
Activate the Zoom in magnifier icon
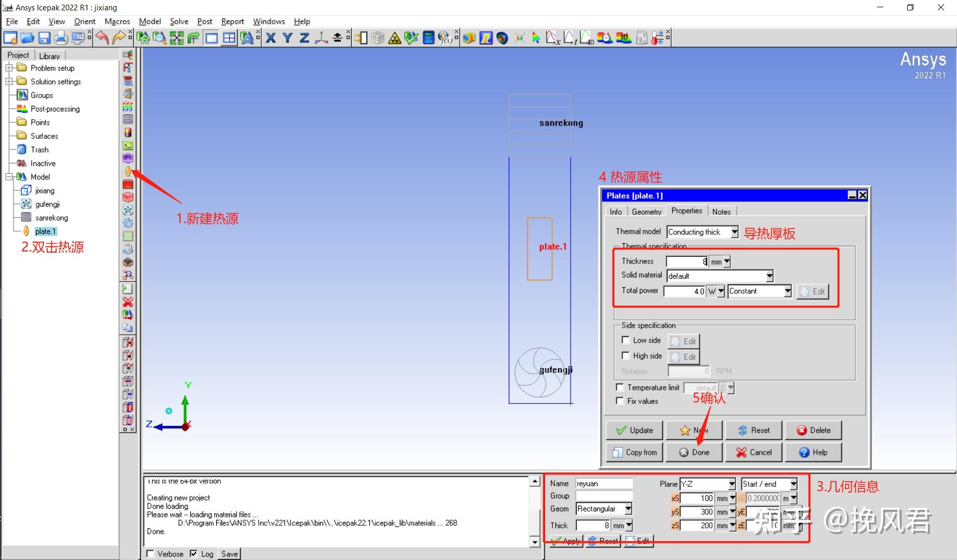[160, 38]
